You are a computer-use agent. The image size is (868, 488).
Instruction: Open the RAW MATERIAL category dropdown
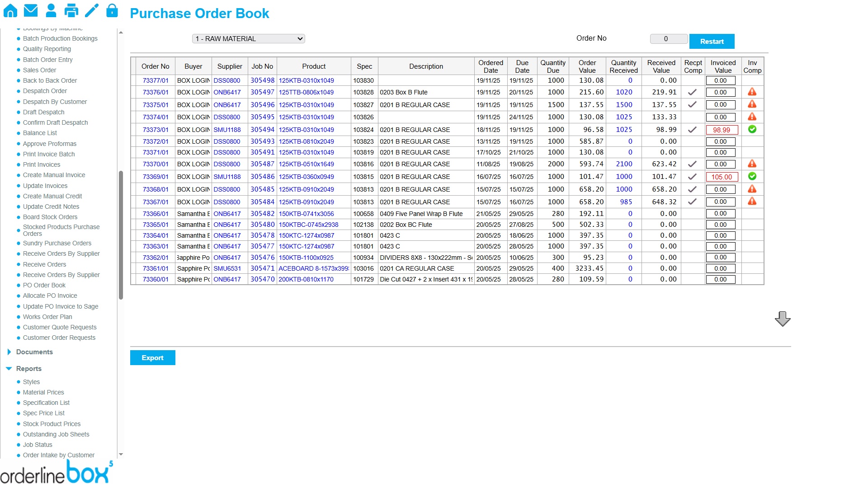click(249, 39)
